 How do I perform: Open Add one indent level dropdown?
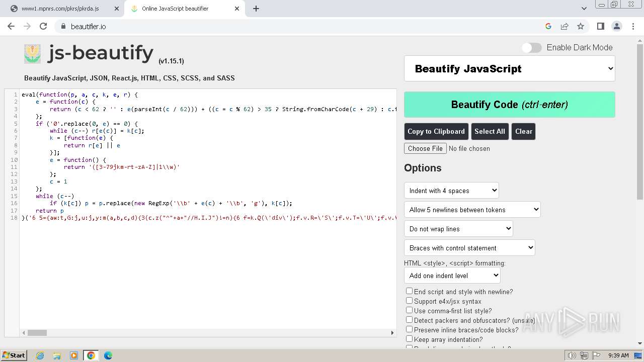point(452,276)
